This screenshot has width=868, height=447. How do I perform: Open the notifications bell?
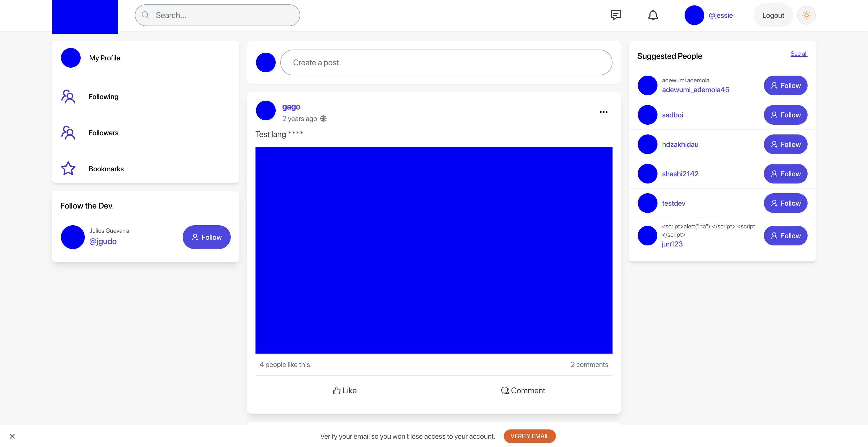(x=653, y=15)
